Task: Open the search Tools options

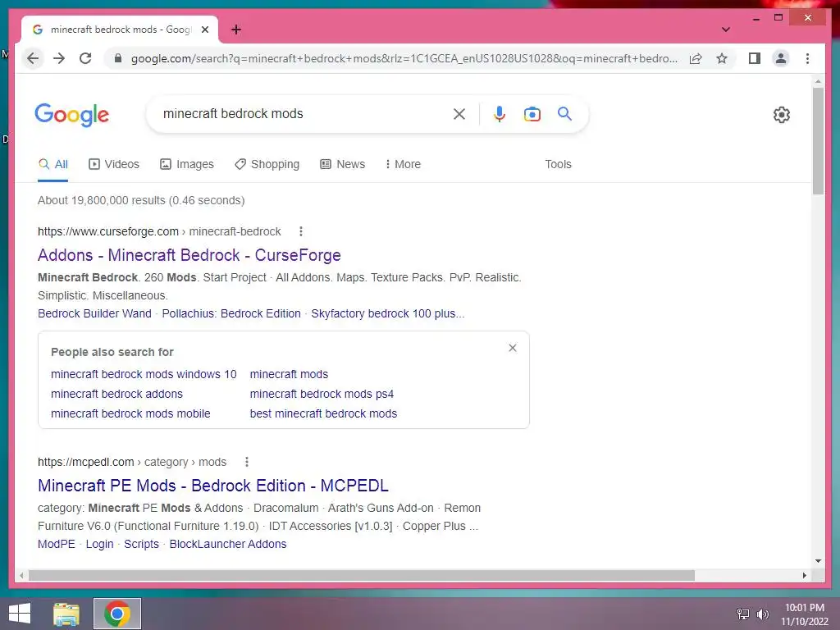Action: click(558, 164)
